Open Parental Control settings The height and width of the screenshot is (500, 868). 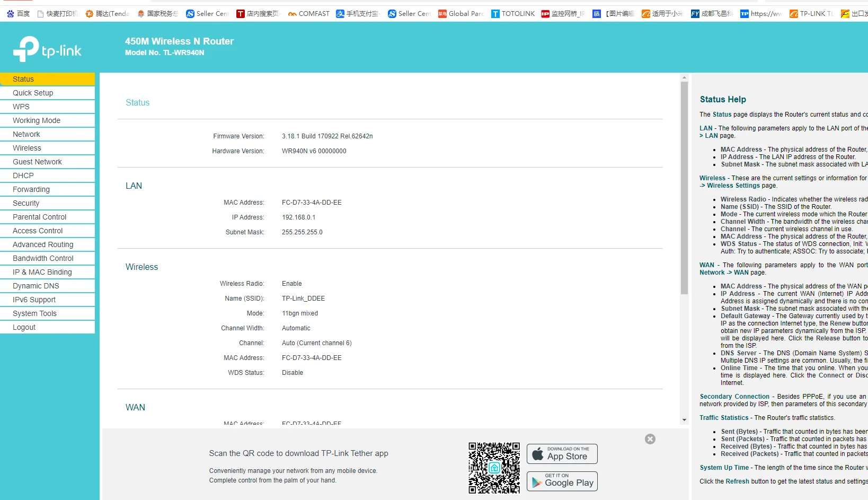pyautogui.click(x=47, y=217)
